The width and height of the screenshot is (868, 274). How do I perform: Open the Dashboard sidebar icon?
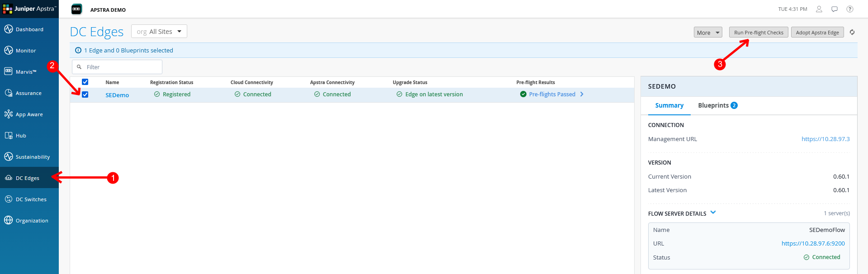click(8, 29)
